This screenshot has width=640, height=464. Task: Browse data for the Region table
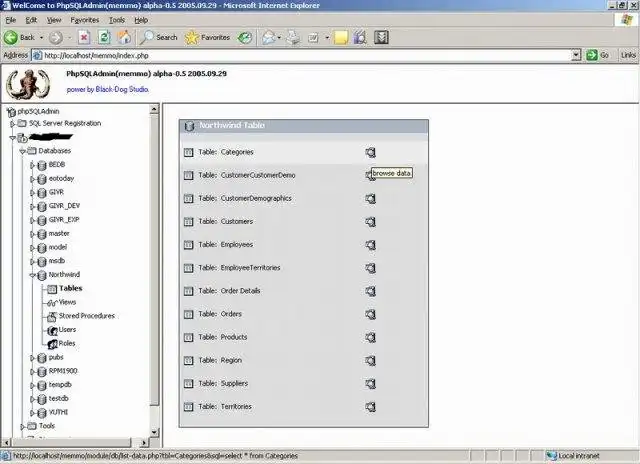(x=370, y=361)
